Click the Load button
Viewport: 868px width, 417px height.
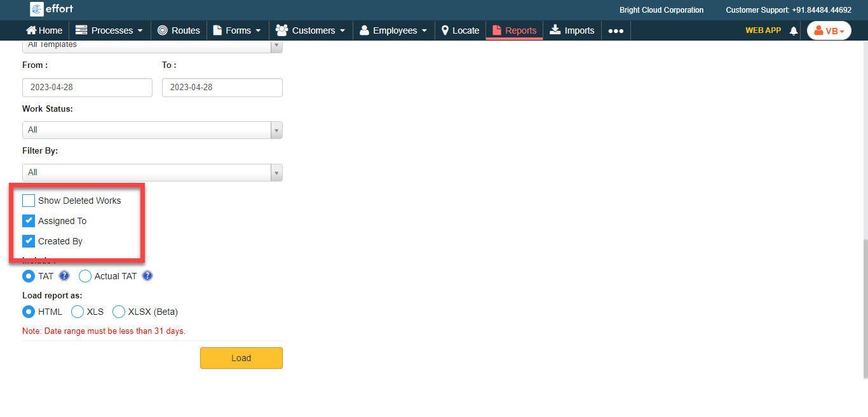click(x=241, y=358)
